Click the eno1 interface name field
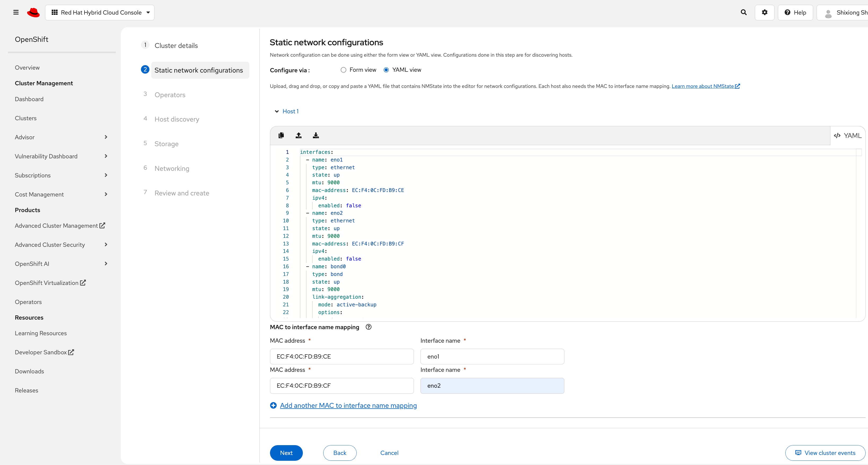 tap(492, 357)
